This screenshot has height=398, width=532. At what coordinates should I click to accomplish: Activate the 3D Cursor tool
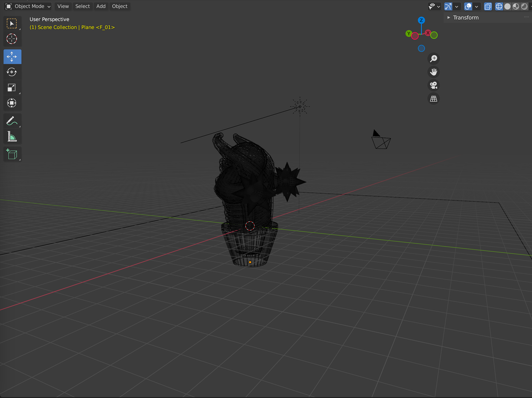[12, 39]
